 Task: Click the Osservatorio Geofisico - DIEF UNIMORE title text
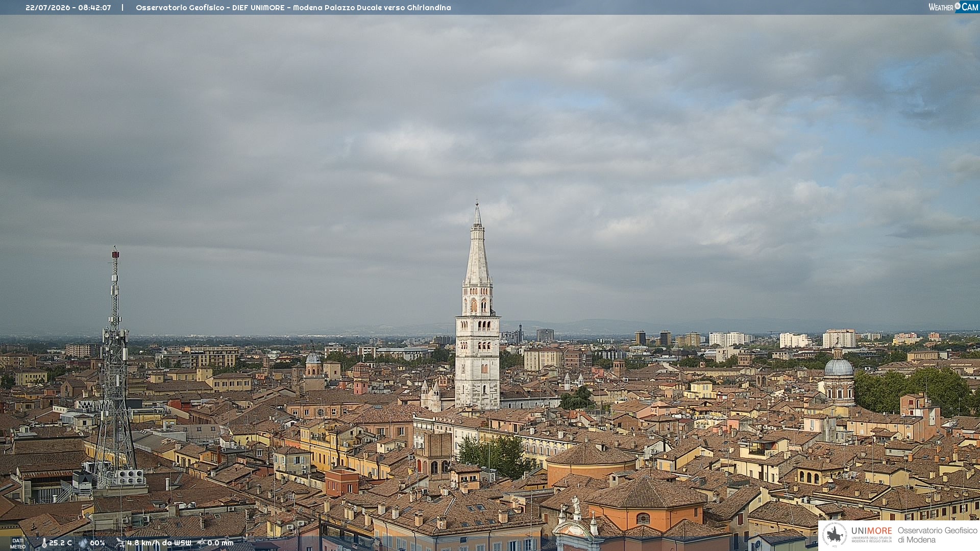[210, 8]
